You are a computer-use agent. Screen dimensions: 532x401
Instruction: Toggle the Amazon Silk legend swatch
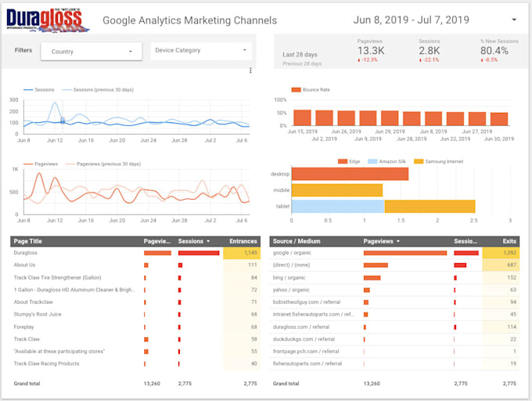(x=373, y=161)
